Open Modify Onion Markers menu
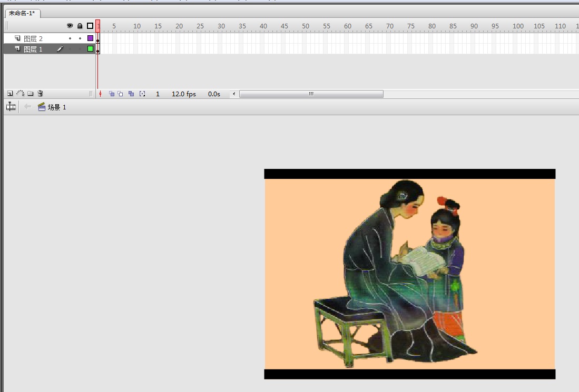579x392 pixels. point(142,94)
